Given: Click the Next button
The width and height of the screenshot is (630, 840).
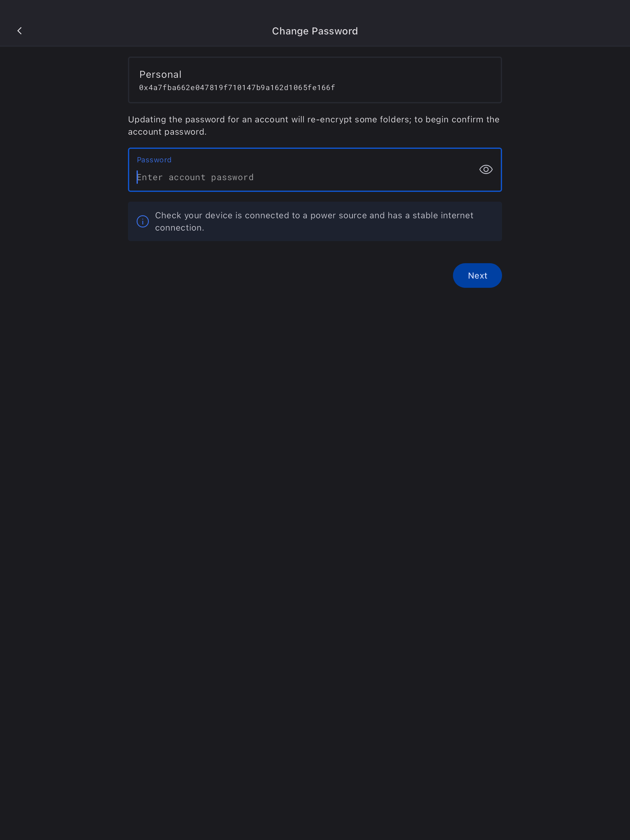Looking at the screenshot, I should pos(477,275).
